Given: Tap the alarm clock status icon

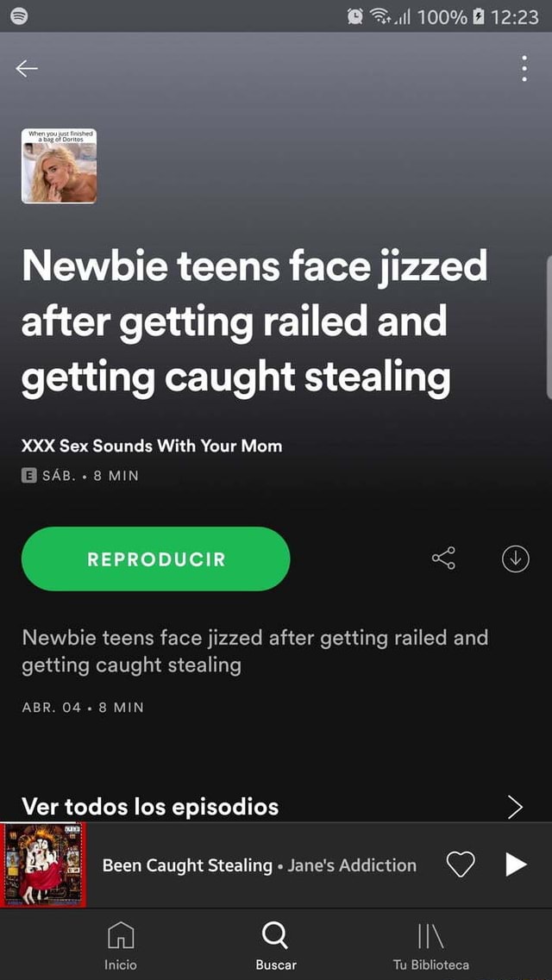Looking at the screenshot, I should (355, 17).
